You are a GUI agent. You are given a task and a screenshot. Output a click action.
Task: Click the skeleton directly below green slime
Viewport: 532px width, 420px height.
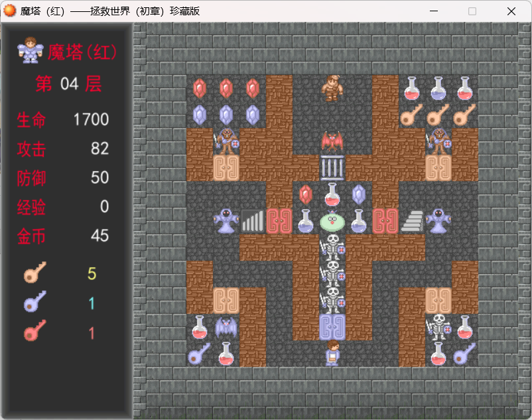pyautogui.click(x=332, y=247)
